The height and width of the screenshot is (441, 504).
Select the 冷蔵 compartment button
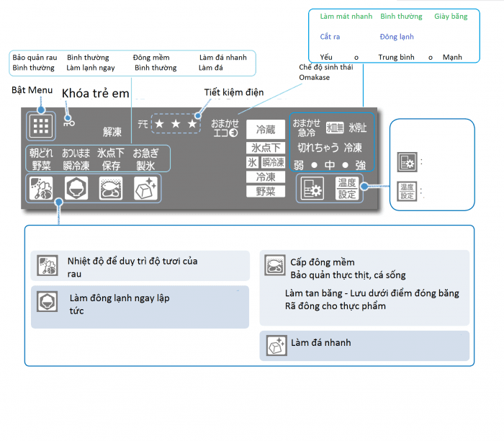(x=266, y=130)
